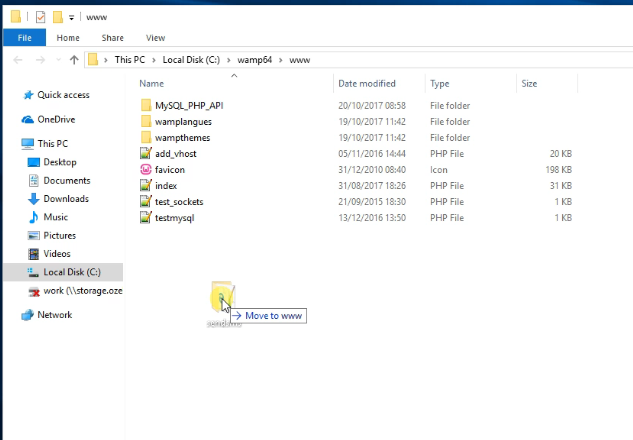
Task: Click the Forward navigation arrow
Action: tap(40, 60)
